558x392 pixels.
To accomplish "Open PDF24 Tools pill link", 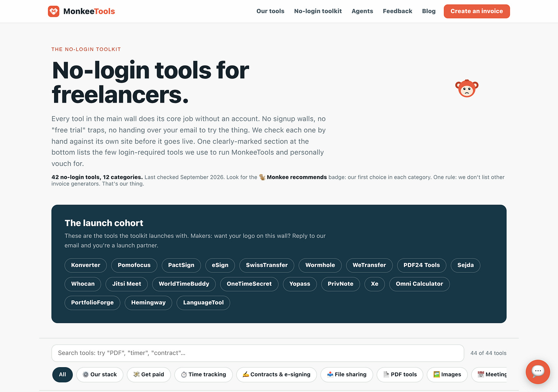I will (x=422, y=265).
